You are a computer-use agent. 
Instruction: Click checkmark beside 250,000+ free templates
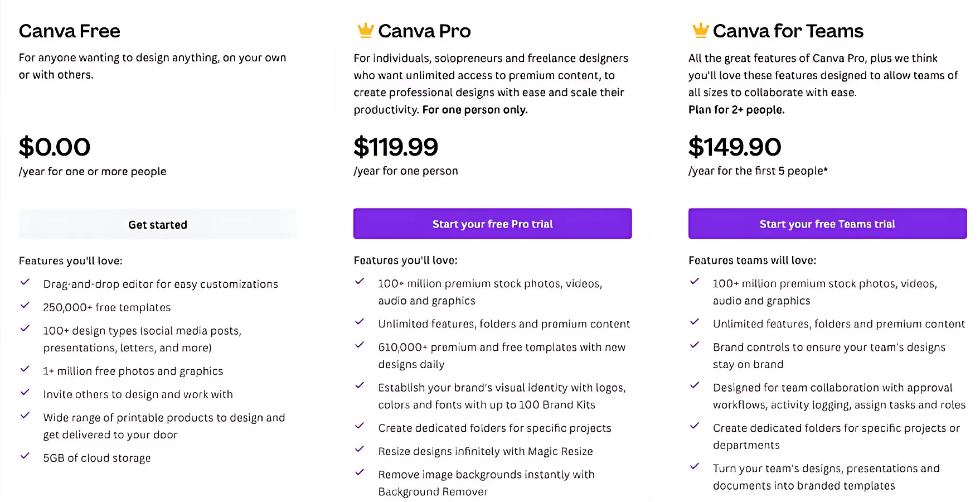25,306
